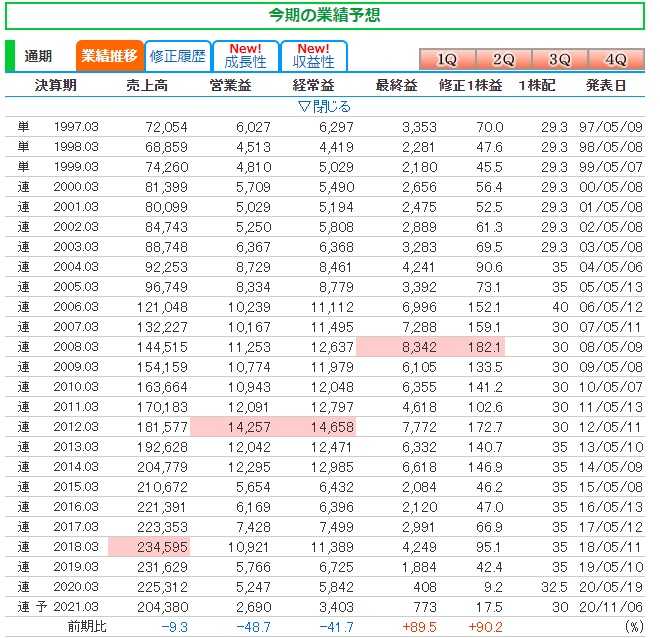Click the 前期比 row label
660x638 pixels.
coord(87,626)
